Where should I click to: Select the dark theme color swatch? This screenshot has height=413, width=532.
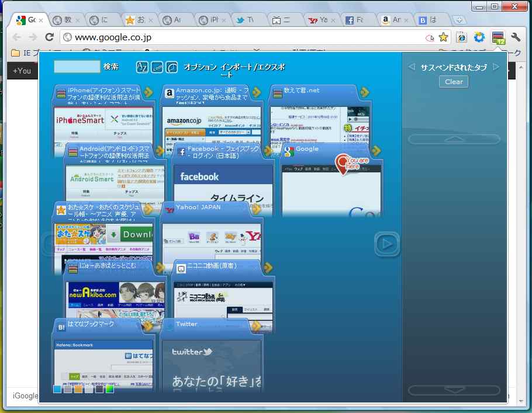point(99,389)
